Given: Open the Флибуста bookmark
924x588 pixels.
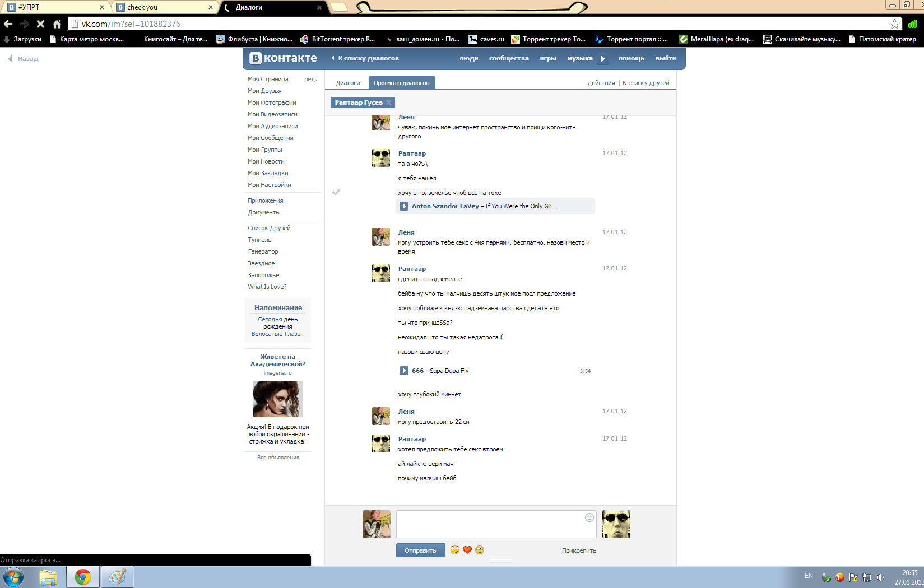Looking at the screenshot, I should 254,39.
